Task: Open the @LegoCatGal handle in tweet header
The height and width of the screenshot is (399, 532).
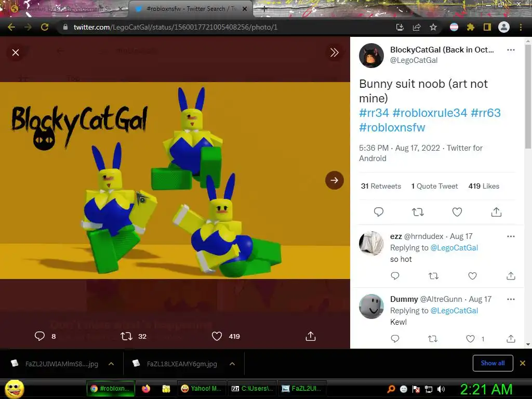Action: [414, 60]
